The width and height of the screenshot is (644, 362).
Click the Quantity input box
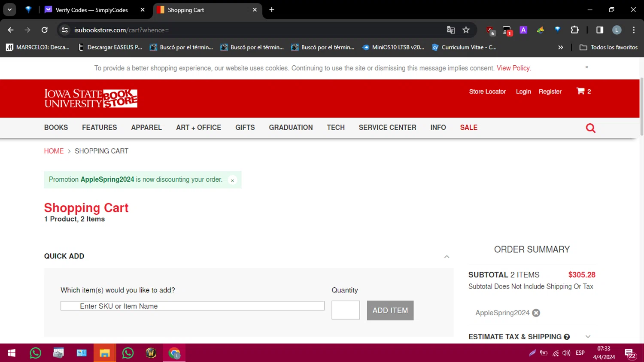point(346,310)
